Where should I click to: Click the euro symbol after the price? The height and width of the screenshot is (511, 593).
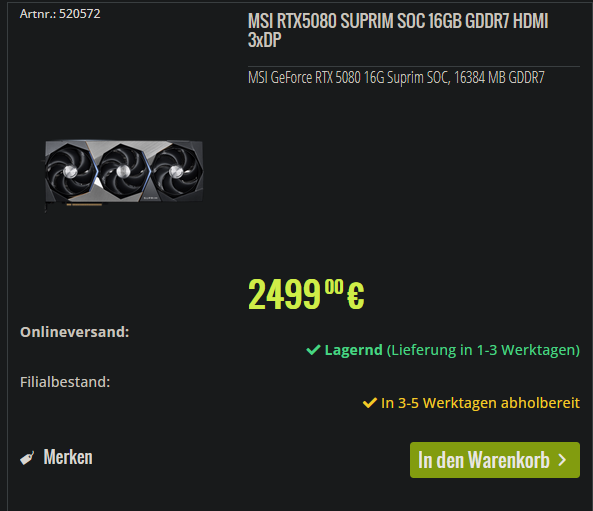pyautogui.click(x=355, y=295)
